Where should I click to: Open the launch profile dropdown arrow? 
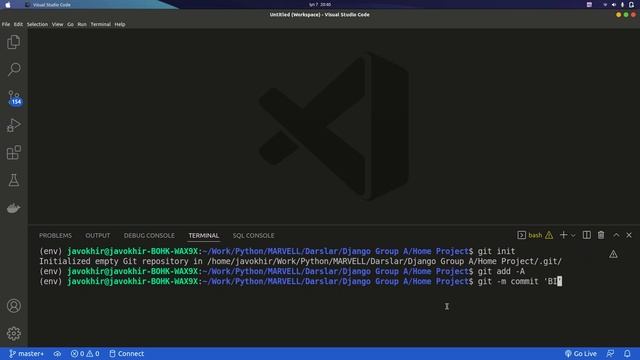(573, 236)
